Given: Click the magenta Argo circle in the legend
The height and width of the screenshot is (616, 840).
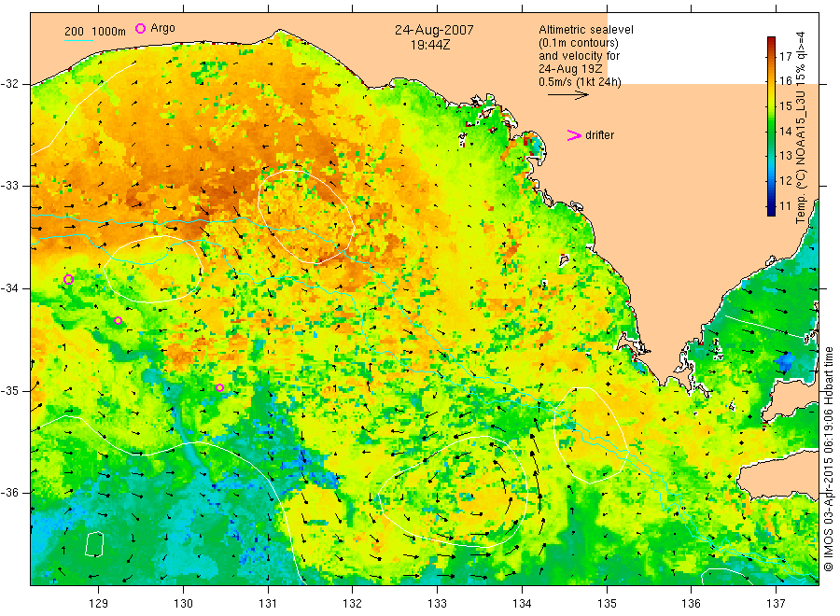Looking at the screenshot, I should pos(140,28).
